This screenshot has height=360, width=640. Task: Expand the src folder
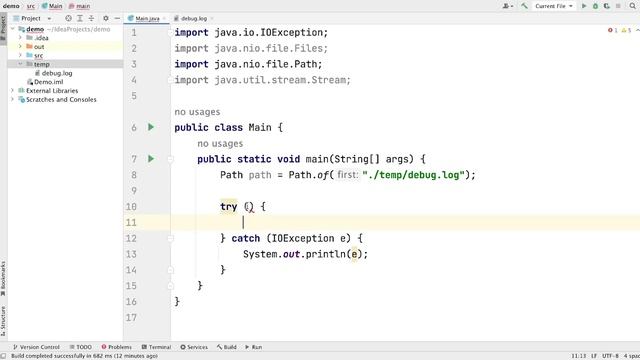20,55
